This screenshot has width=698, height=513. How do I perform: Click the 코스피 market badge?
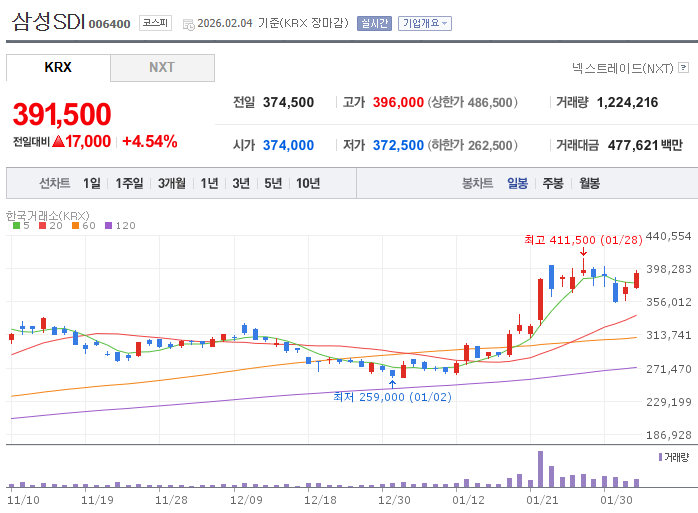click(x=155, y=23)
